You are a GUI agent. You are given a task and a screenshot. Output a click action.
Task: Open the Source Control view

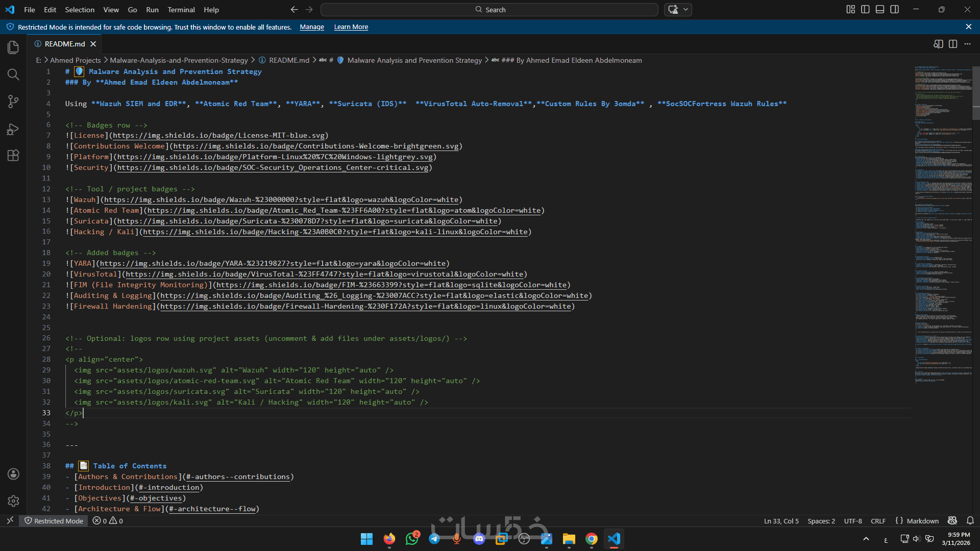point(13,102)
